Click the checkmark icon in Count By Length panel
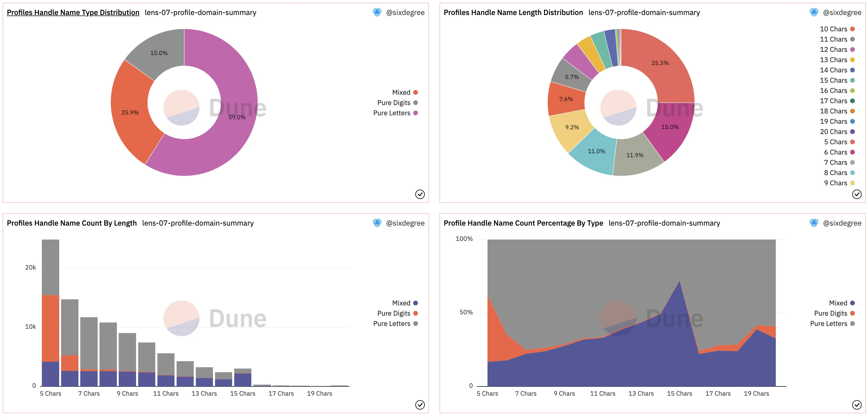 pyautogui.click(x=420, y=405)
